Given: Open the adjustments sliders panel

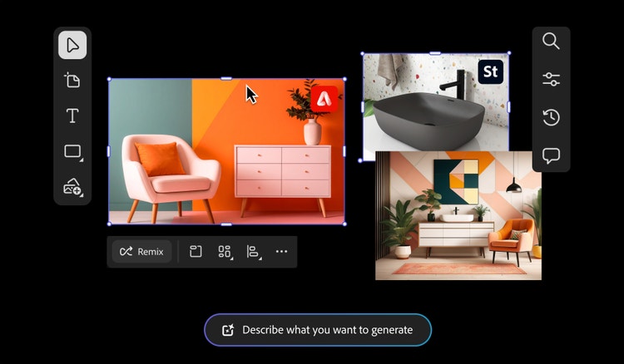Looking at the screenshot, I should click(x=551, y=79).
